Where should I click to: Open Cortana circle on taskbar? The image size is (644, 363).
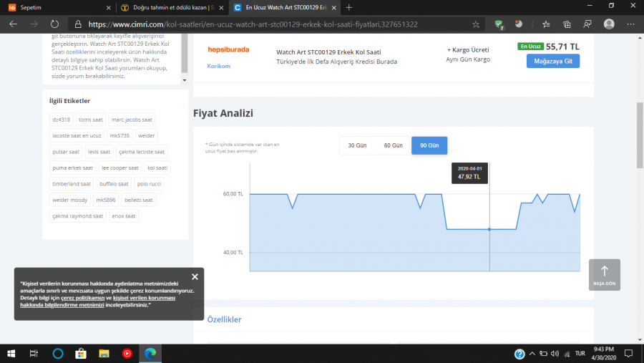57,354
